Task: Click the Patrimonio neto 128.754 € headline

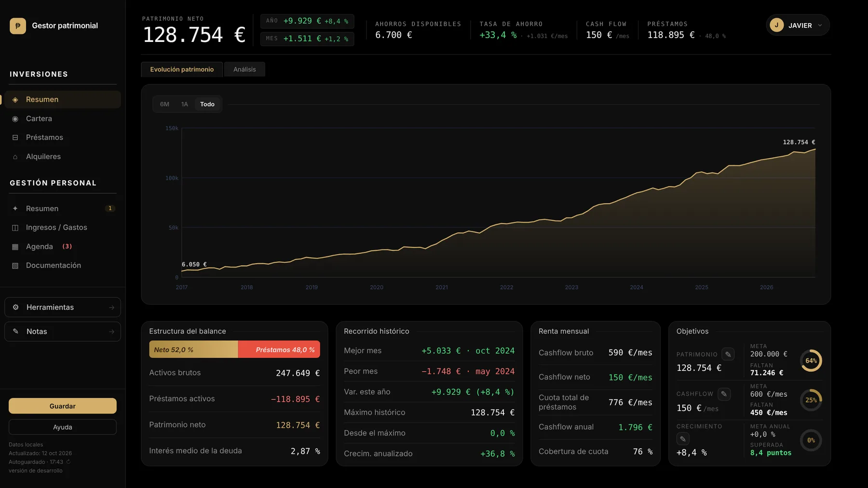Action: [x=194, y=35]
